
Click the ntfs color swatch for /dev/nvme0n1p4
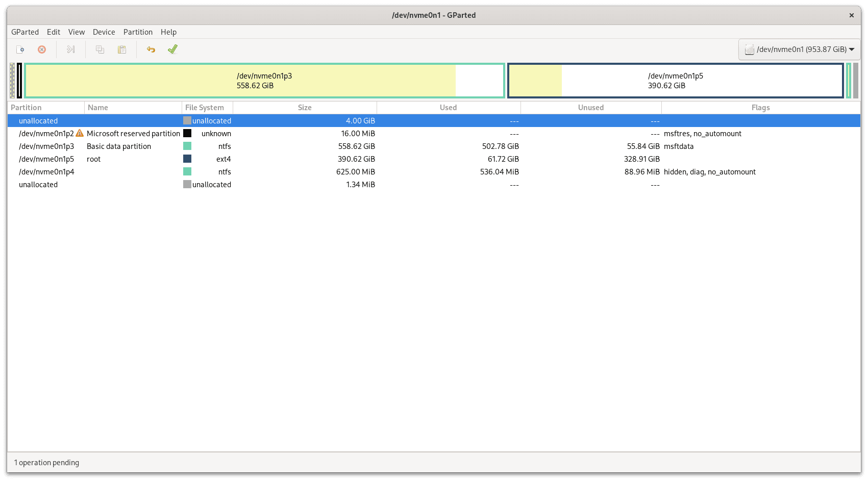click(187, 171)
